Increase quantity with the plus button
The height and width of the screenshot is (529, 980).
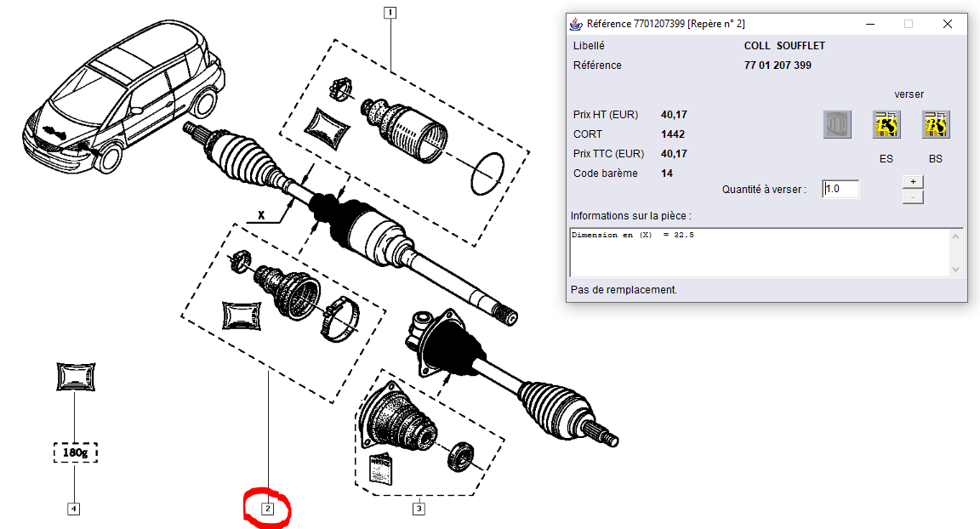[912, 182]
